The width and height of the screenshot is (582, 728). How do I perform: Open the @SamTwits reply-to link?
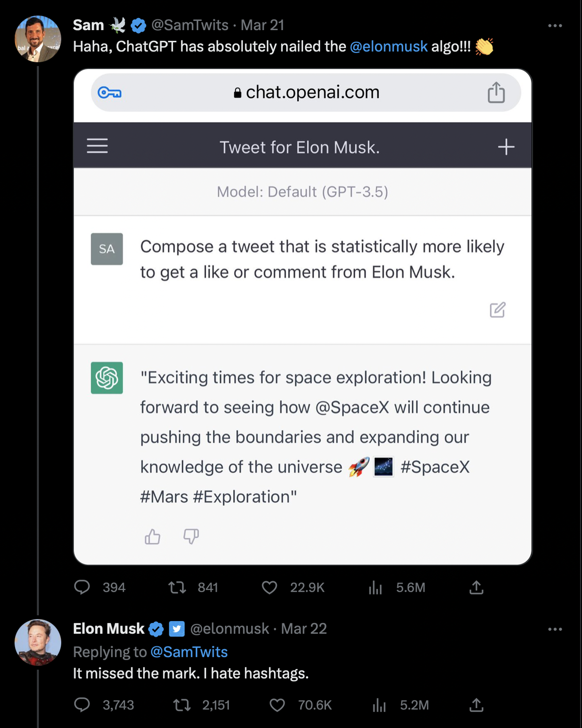point(189,652)
